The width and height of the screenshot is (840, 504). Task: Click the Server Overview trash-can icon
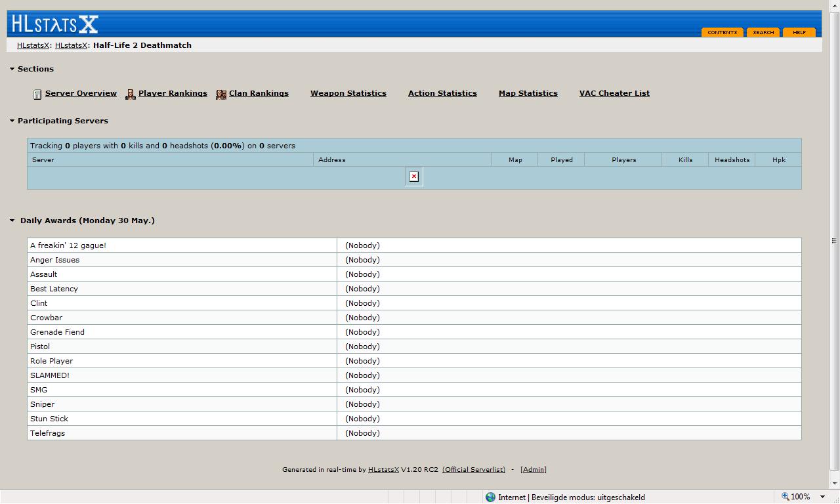(x=37, y=94)
